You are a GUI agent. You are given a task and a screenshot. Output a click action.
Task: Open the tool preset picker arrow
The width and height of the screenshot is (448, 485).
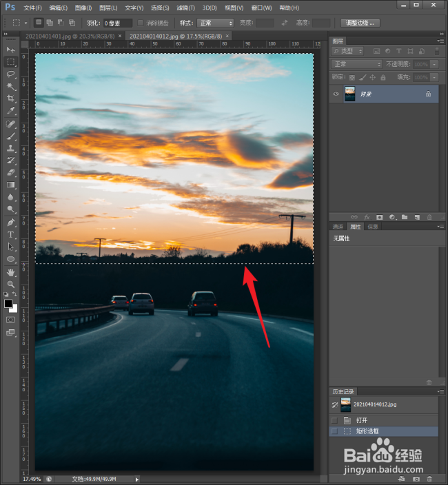click(x=26, y=23)
